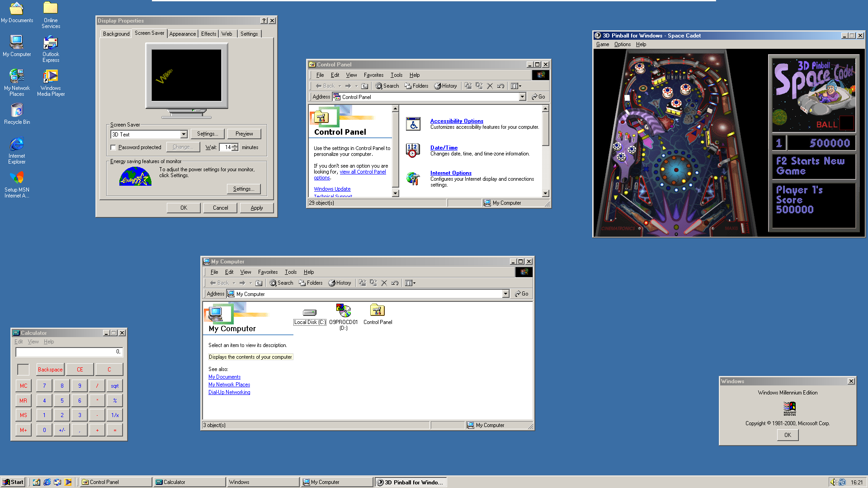Click Internet Options globe icon

(413, 178)
